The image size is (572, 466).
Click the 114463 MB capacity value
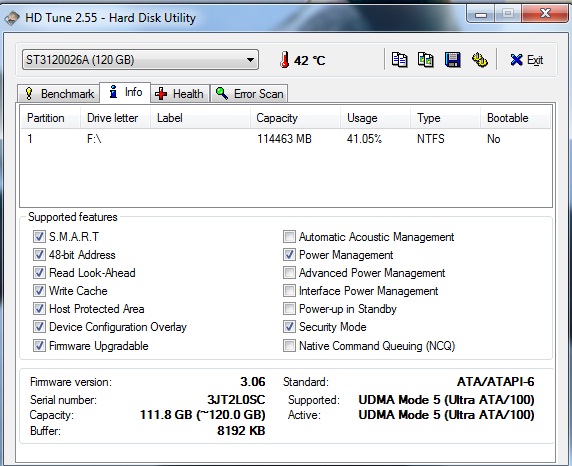(x=284, y=139)
